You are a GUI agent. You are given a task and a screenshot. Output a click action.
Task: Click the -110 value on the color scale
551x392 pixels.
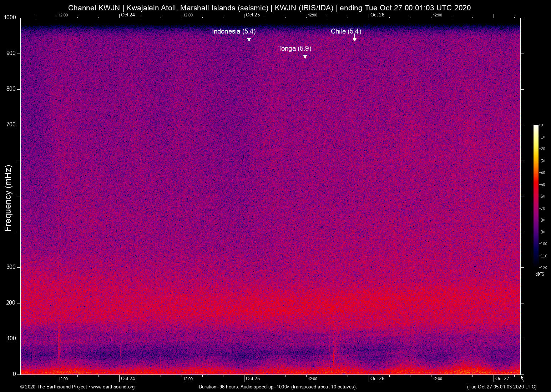point(543,256)
